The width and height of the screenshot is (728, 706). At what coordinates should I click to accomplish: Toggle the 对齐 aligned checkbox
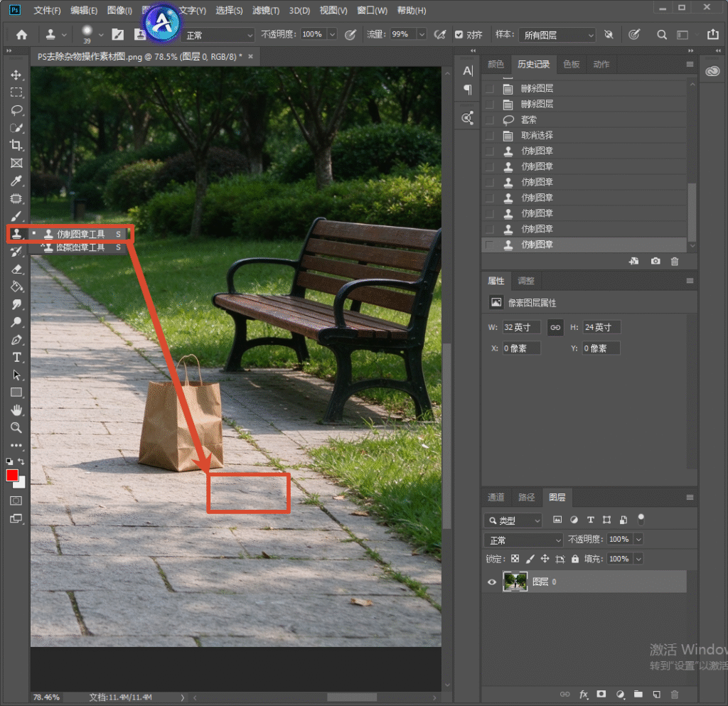(459, 35)
